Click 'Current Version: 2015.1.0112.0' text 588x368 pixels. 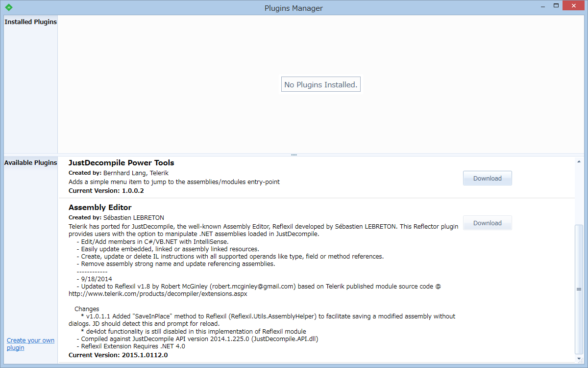click(x=118, y=355)
